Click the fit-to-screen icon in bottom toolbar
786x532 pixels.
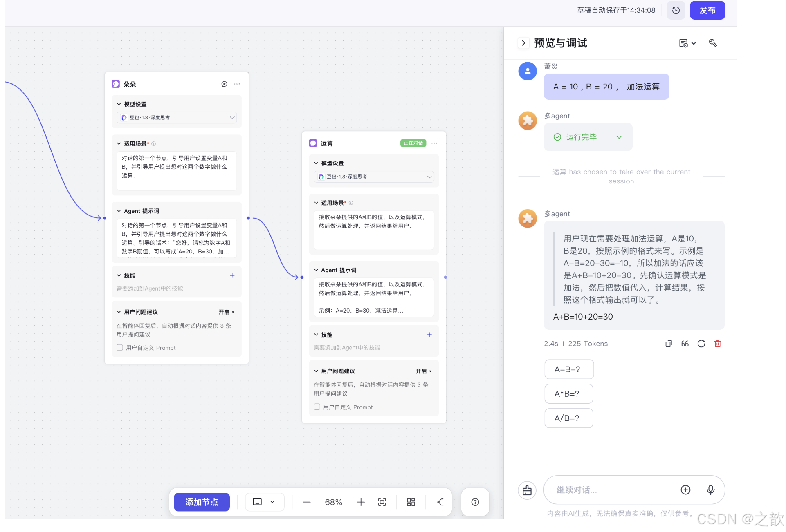[382, 502]
